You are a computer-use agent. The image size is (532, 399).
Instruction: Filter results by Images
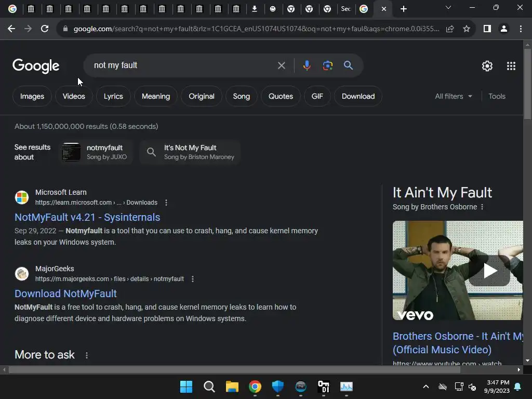coord(32,96)
